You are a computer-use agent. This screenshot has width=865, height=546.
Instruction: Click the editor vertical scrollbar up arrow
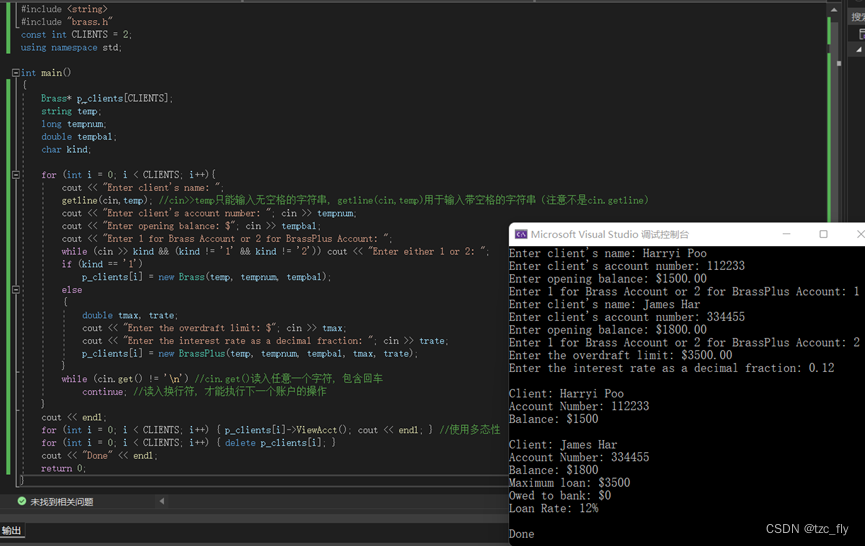pos(834,10)
